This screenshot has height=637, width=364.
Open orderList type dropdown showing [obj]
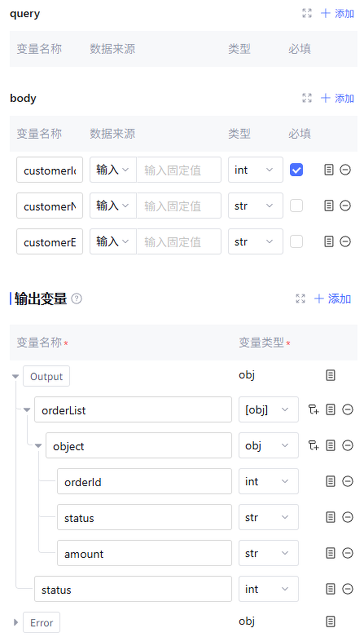click(268, 410)
